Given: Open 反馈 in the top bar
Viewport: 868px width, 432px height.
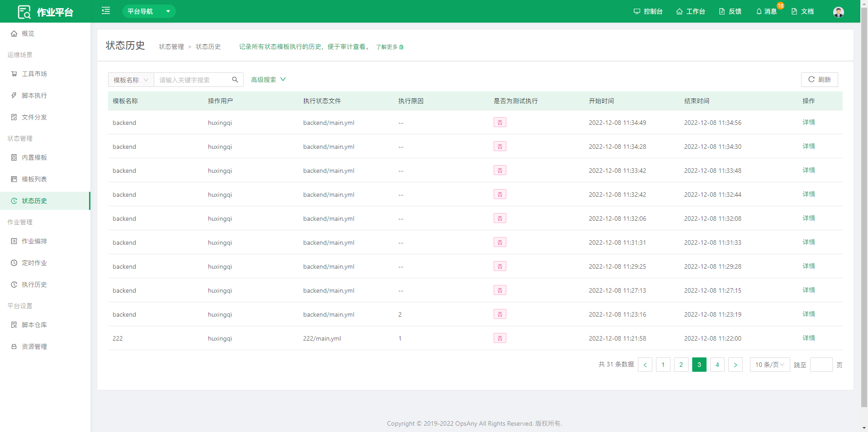Looking at the screenshot, I should click(x=730, y=11).
